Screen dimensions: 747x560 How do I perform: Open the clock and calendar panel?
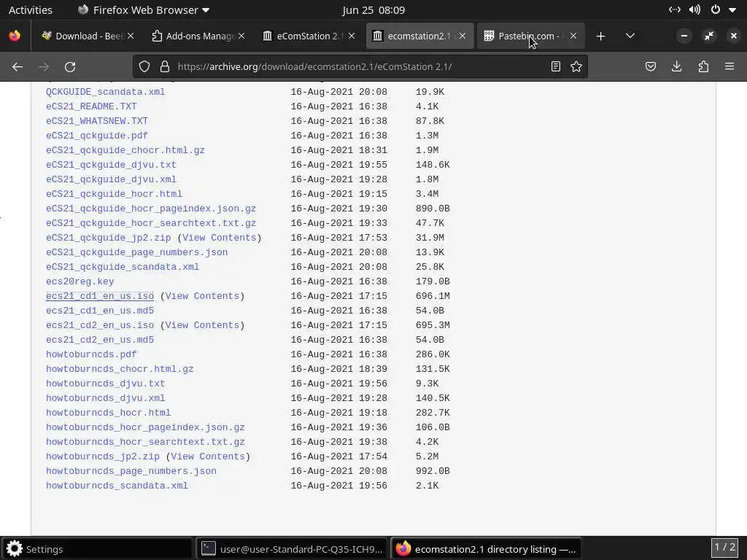click(x=373, y=10)
